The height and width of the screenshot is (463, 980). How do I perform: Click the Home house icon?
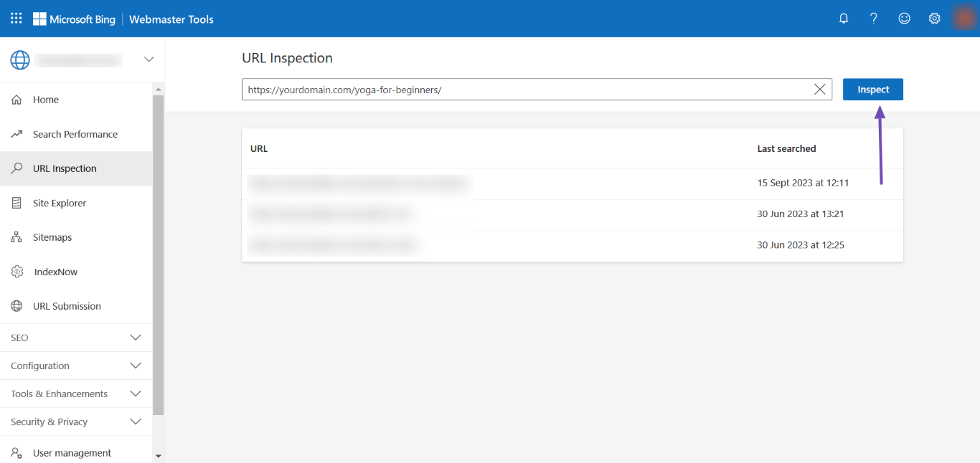[17, 100]
